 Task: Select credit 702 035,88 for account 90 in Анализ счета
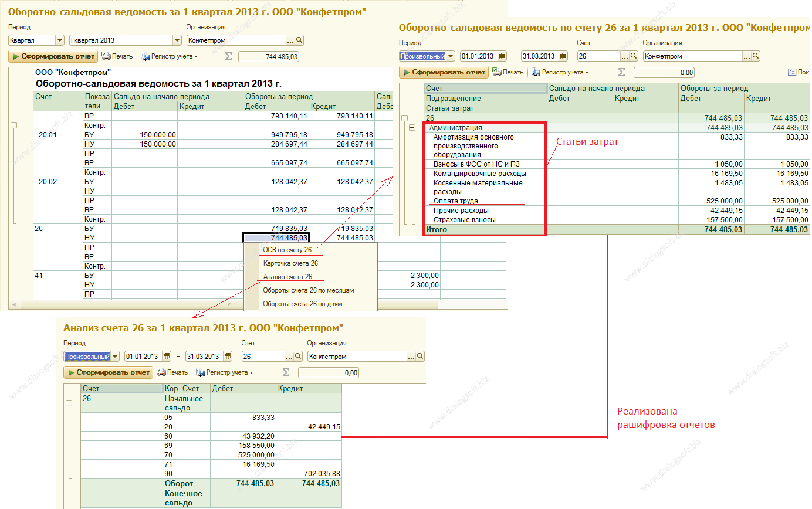pyautogui.click(x=309, y=474)
